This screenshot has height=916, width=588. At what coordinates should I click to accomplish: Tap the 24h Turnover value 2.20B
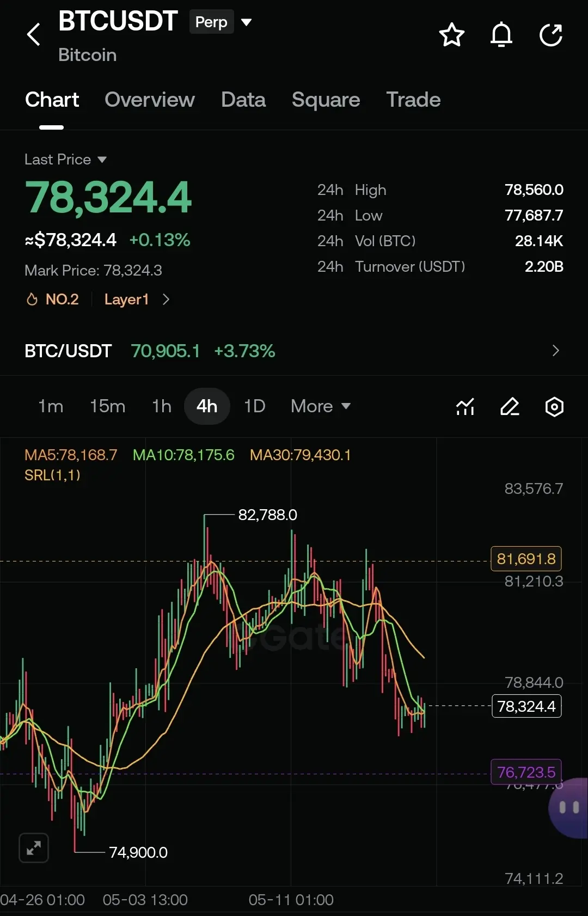click(544, 266)
